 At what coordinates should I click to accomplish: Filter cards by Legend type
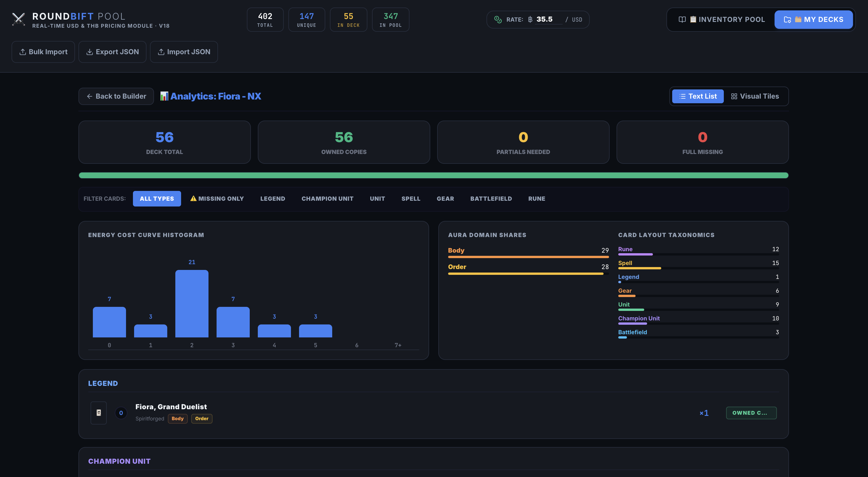(x=273, y=199)
